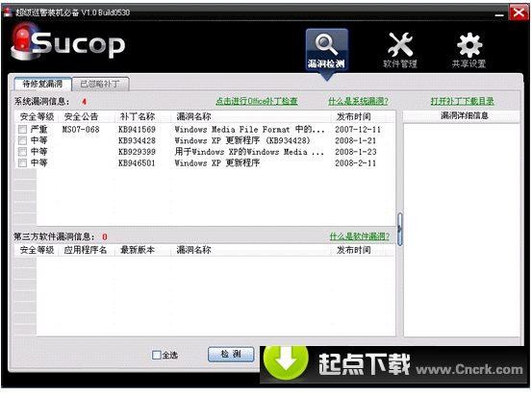This screenshot has height=396, width=532.
Task: Select Windows XP 更新程序 (KB934428) entry
Action: tap(242, 140)
